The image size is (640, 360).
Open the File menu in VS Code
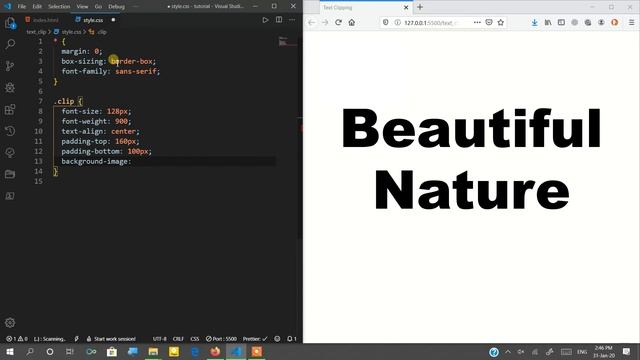22,7
